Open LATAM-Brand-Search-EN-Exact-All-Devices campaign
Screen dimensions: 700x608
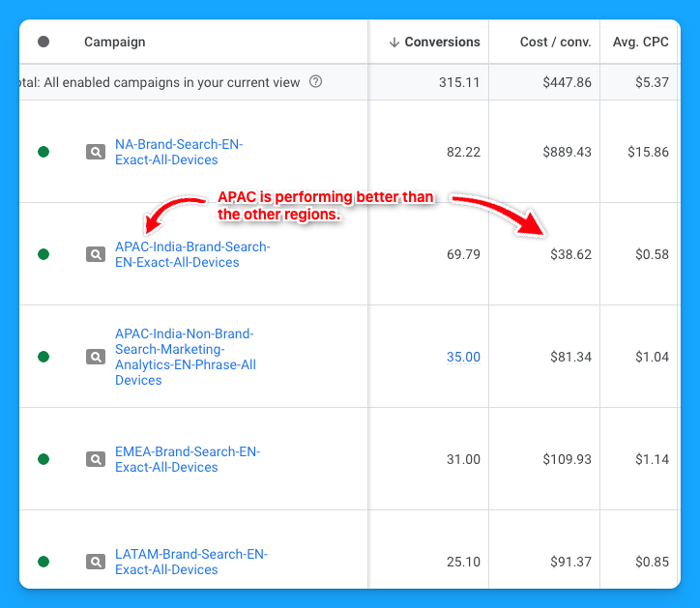point(191,562)
